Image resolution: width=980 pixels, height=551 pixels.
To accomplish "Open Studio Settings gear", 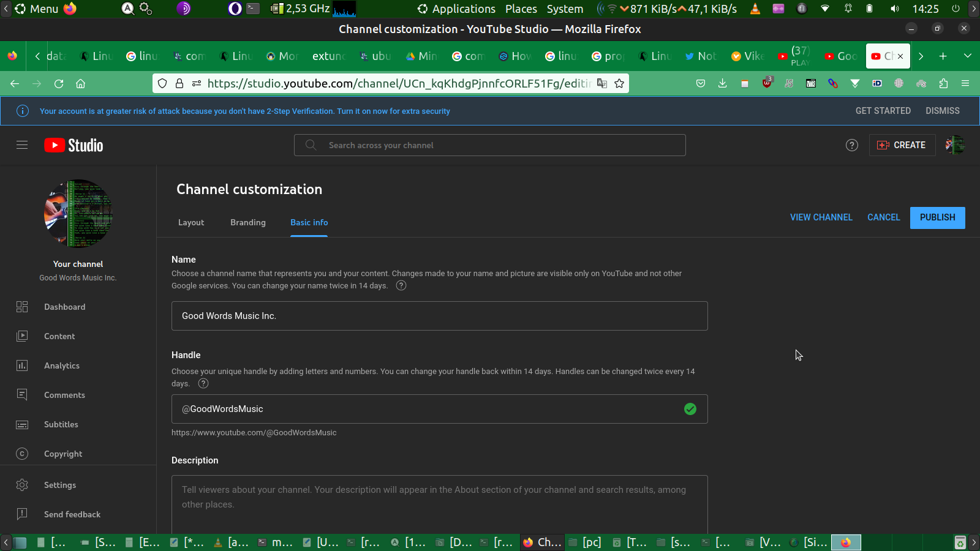I will (22, 485).
